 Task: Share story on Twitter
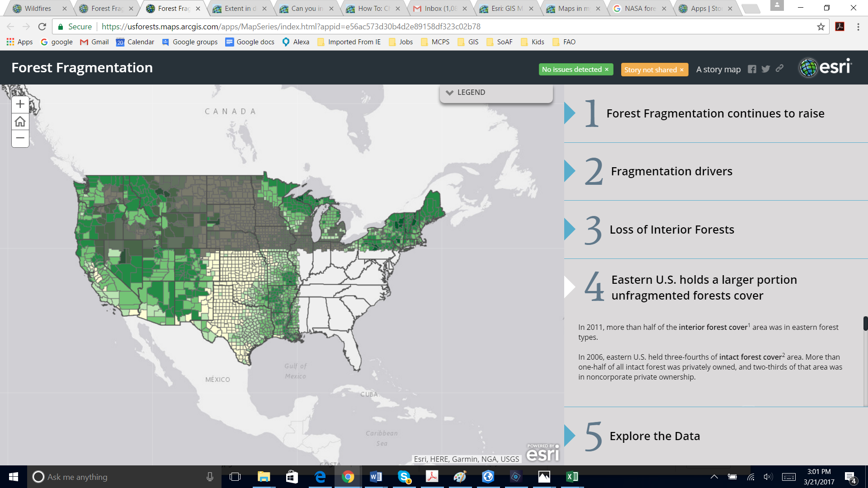(x=765, y=69)
